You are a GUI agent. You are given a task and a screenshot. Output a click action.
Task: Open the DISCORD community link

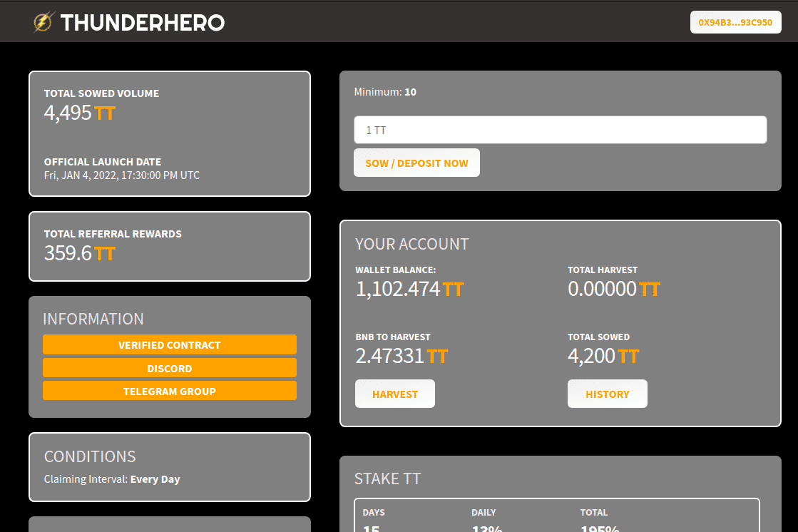[x=169, y=368]
